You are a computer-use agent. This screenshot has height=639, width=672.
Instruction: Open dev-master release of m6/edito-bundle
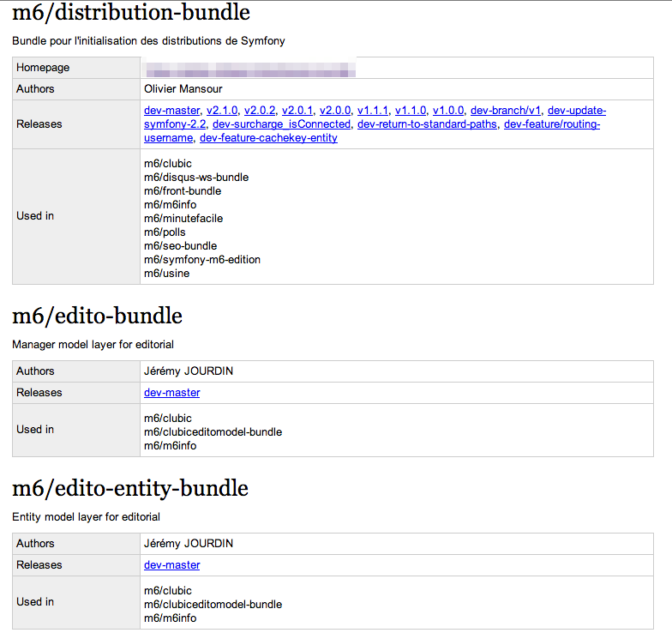click(x=171, y=393)
